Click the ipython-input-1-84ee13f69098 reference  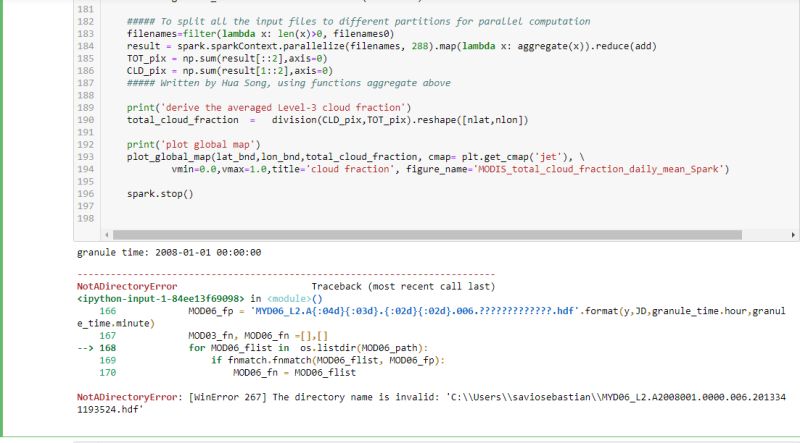(x=161, y=299)
